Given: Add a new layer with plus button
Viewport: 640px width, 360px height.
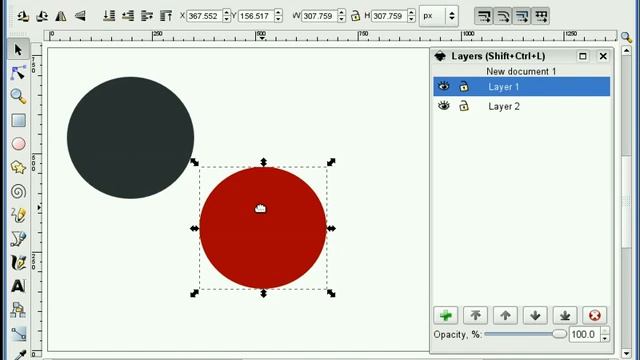Looking at the screenshot, I should (446, 315).
